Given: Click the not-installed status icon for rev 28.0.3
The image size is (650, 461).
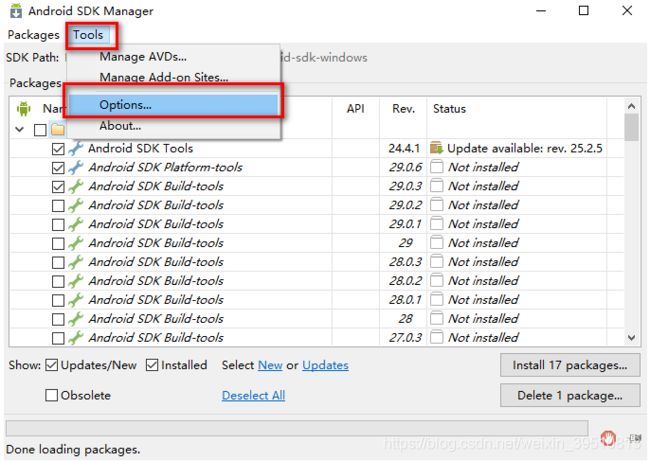Looking at the screenshot, I should (x=437, y=262).
